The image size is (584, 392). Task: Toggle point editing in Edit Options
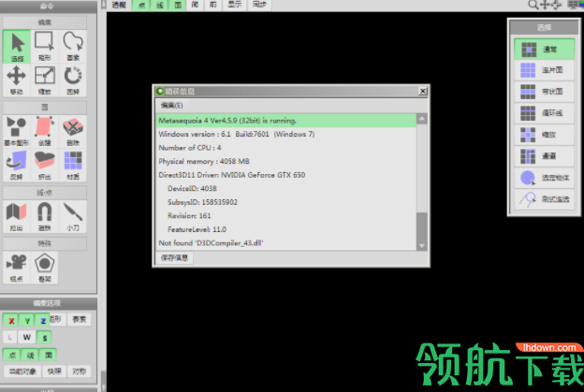12,355
